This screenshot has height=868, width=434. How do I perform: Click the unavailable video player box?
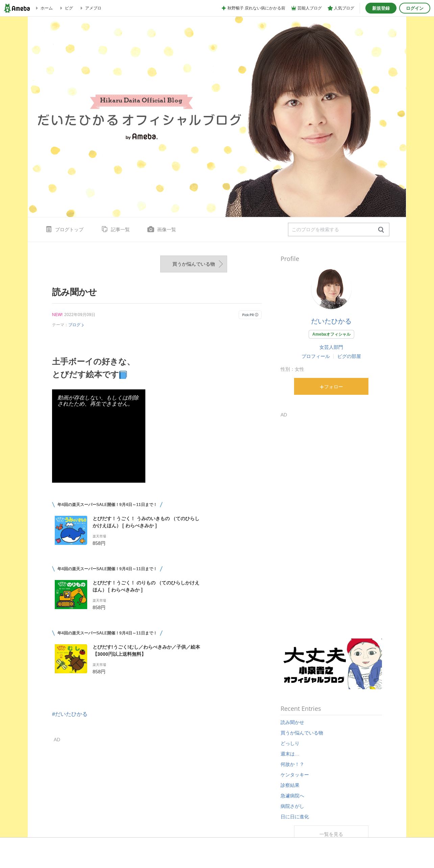click(99, 436)
